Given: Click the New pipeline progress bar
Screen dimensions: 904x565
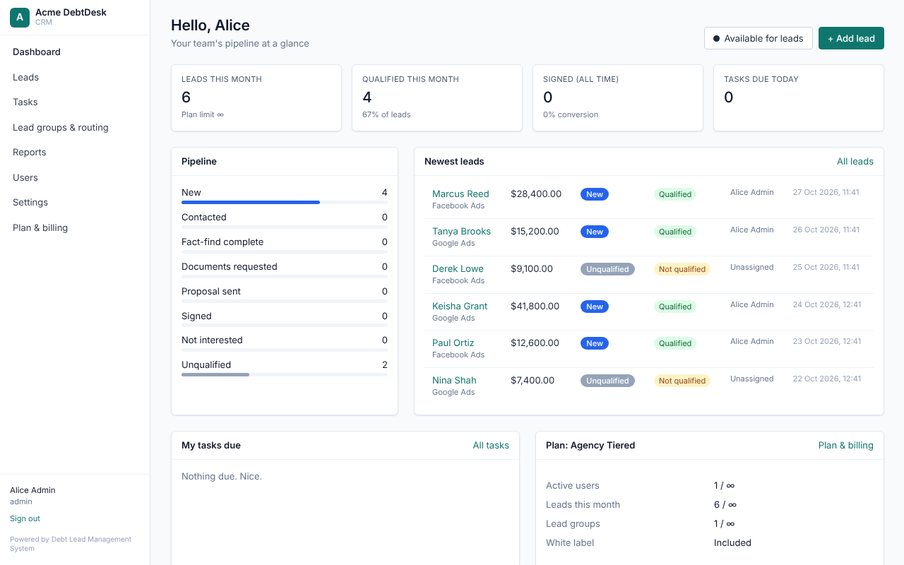Looking at the screenshot, I should (x=284, y=202).
